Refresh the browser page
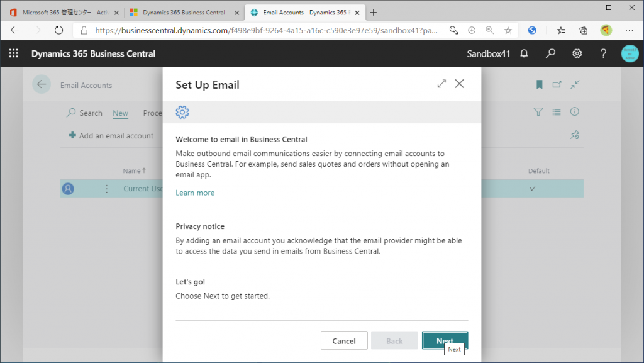Viewport: 644px width, 363px height. click(x=58, y=30)
